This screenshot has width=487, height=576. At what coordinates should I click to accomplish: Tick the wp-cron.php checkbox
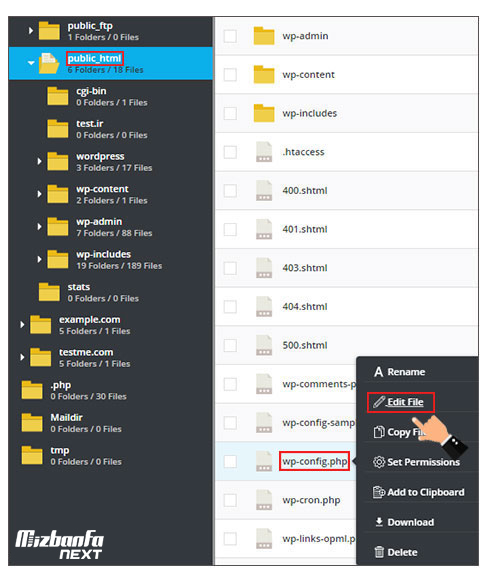(x=230, y=500)
